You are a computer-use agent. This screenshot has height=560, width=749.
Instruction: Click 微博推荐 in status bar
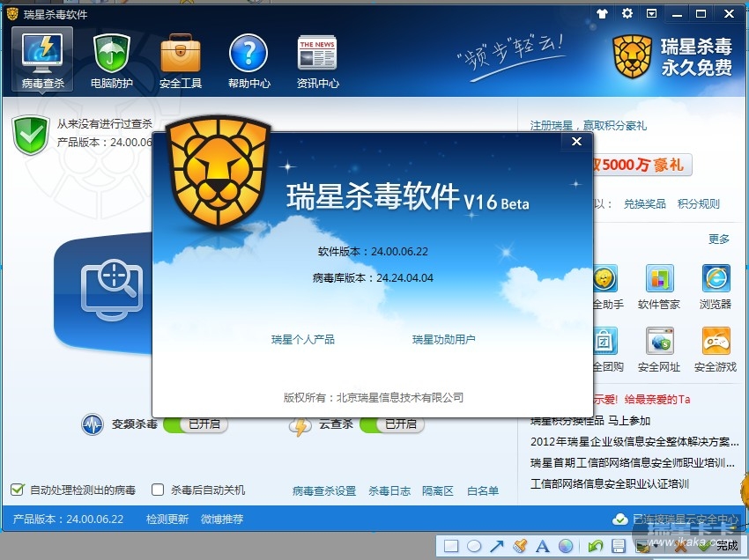[222, 519]
